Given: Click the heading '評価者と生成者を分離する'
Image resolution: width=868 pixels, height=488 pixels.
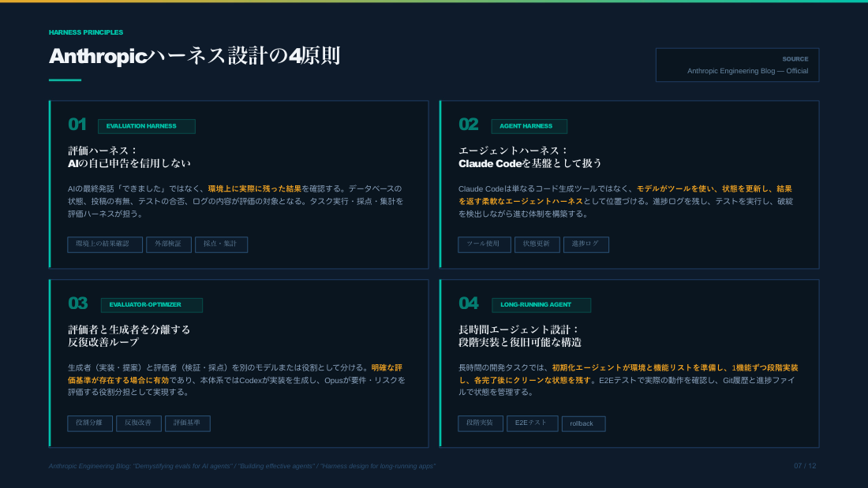Looking at the screenshot, I should pos(129,330).
